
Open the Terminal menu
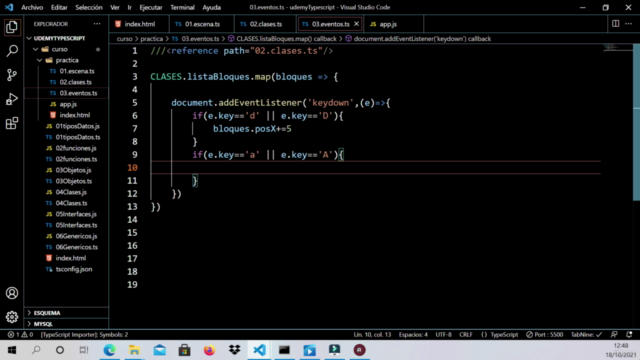pos(182,7)
